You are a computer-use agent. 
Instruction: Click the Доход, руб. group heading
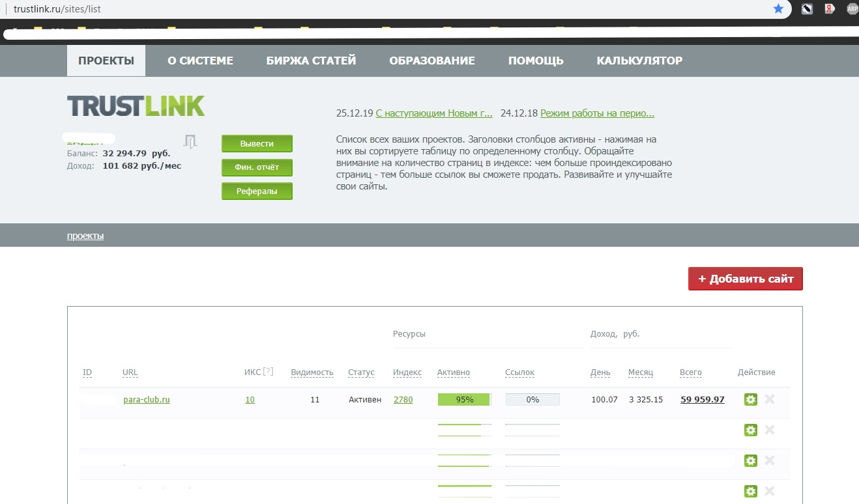(615, 334)
